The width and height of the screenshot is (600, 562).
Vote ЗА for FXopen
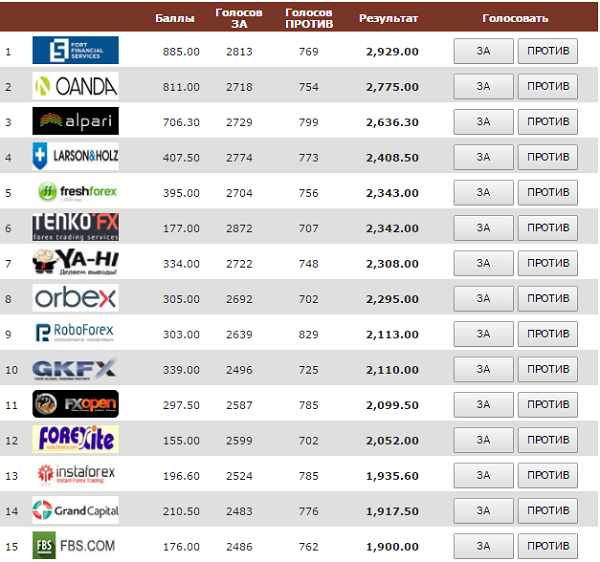pyautogui.click(x=483, y=404)
